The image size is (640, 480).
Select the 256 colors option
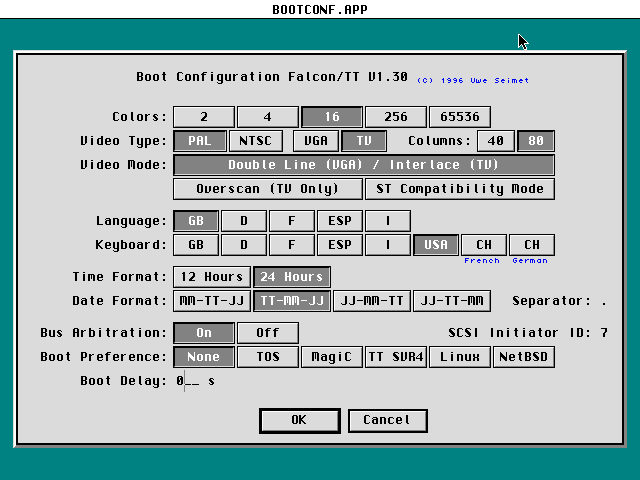(x=395, y=117)
